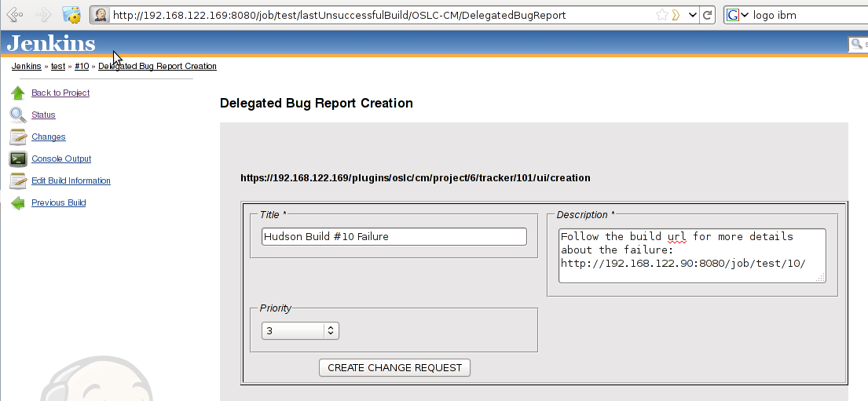Click the 'Delegated Bug Report Creation' heading
This screenshot has height=401, width=868.
[316, 103]
